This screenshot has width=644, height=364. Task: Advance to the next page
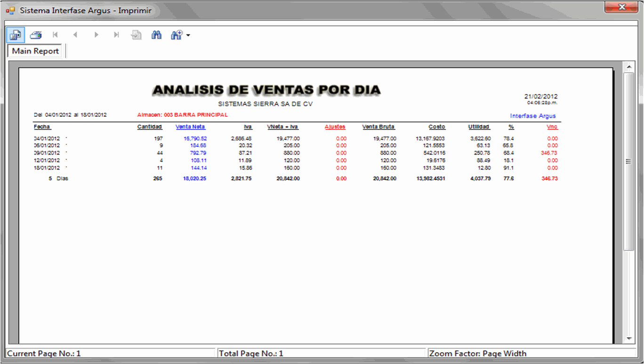pos(96,35)
